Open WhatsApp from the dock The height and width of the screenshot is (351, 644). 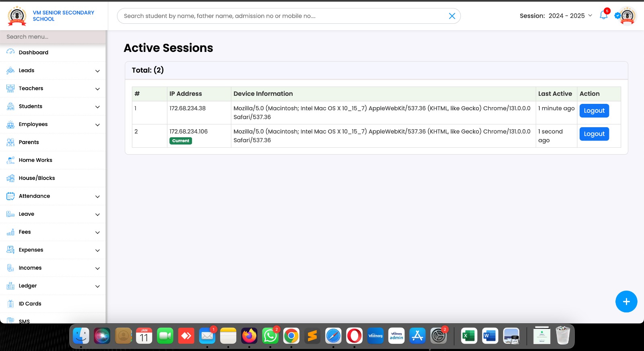[270, 336]
